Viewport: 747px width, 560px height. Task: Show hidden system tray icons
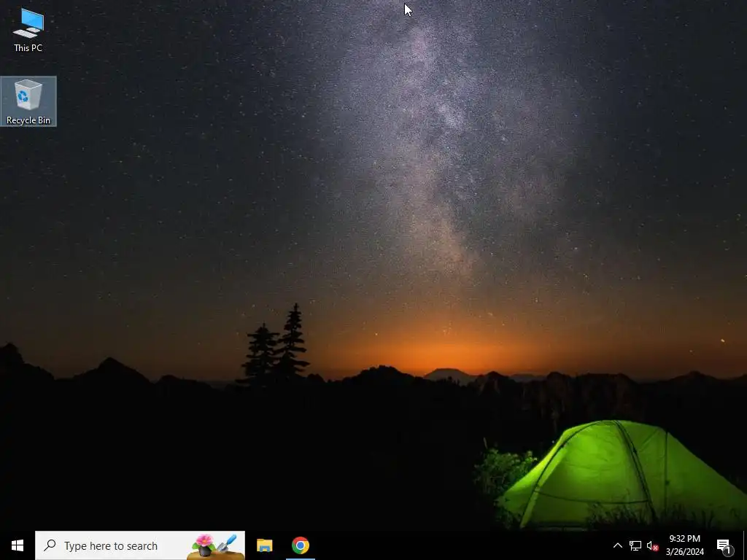click(x=617, y=545)
